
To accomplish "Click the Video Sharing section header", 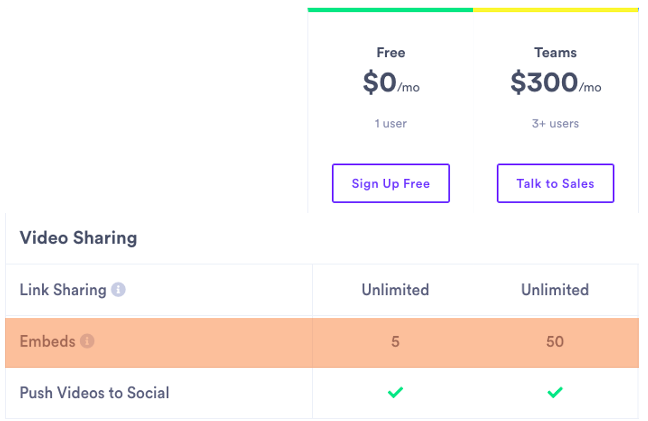I will tap(79, 238).
